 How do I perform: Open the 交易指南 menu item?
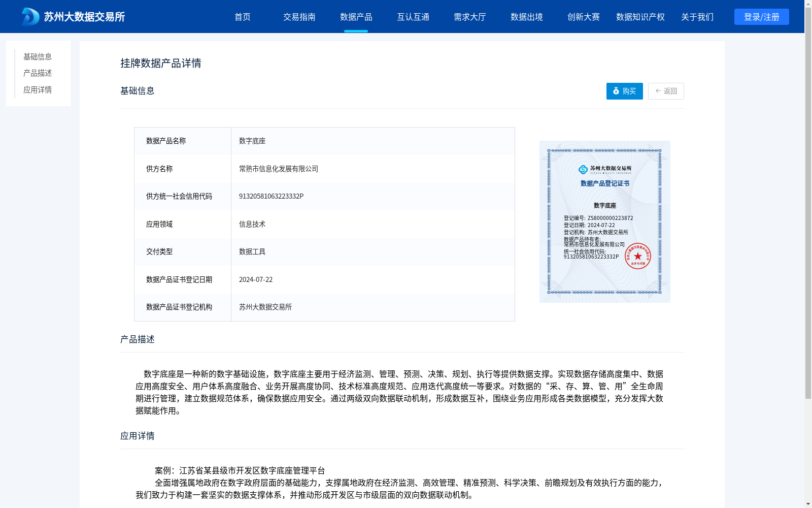click(x=299, y=17)
